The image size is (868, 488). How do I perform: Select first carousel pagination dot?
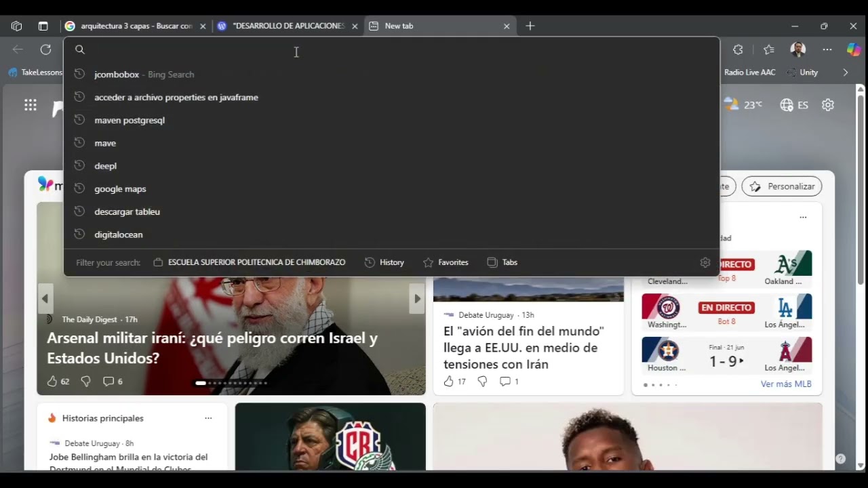201,383
